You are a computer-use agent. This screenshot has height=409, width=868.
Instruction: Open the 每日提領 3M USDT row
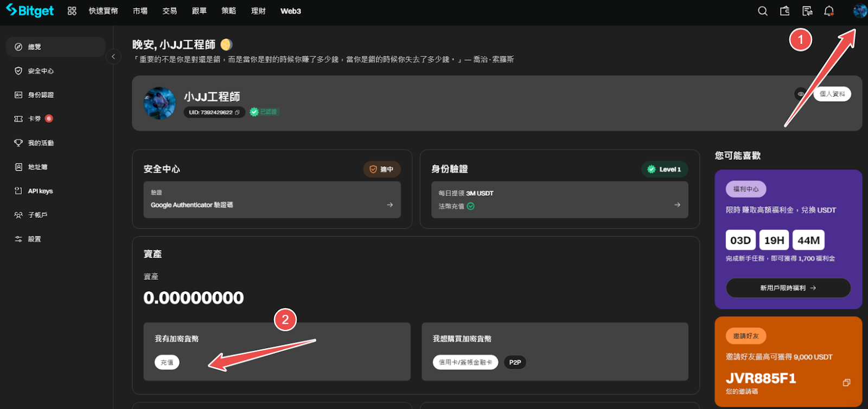coord(559,200)
